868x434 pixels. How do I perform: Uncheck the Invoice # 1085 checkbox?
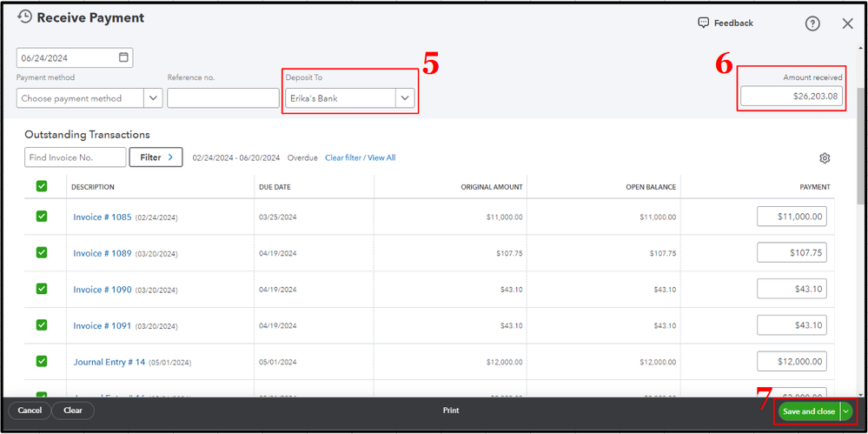coord(42,217)
